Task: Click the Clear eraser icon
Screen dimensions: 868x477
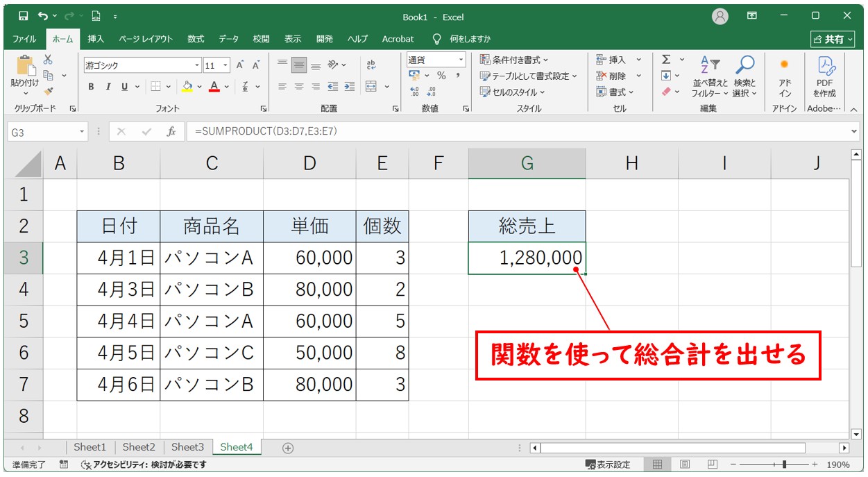Action: click(x=666, y=92)
